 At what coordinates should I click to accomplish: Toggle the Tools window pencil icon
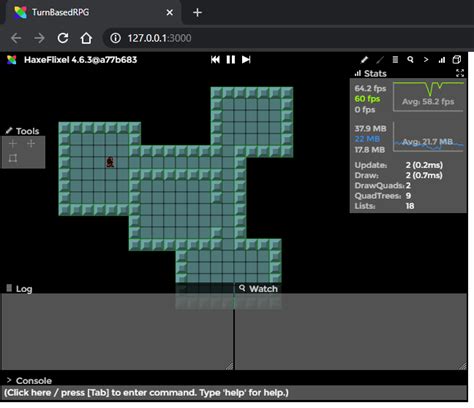[x=364, y=60]
